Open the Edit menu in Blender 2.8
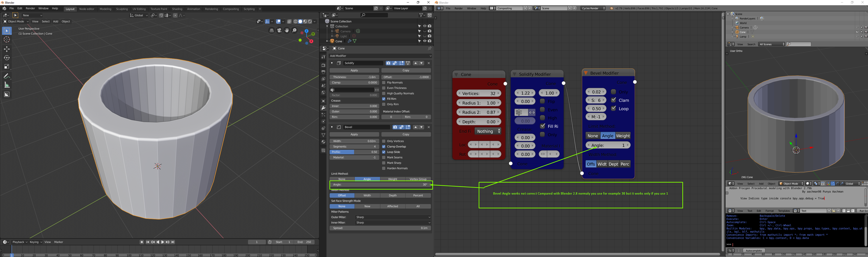 pos(20,8)
